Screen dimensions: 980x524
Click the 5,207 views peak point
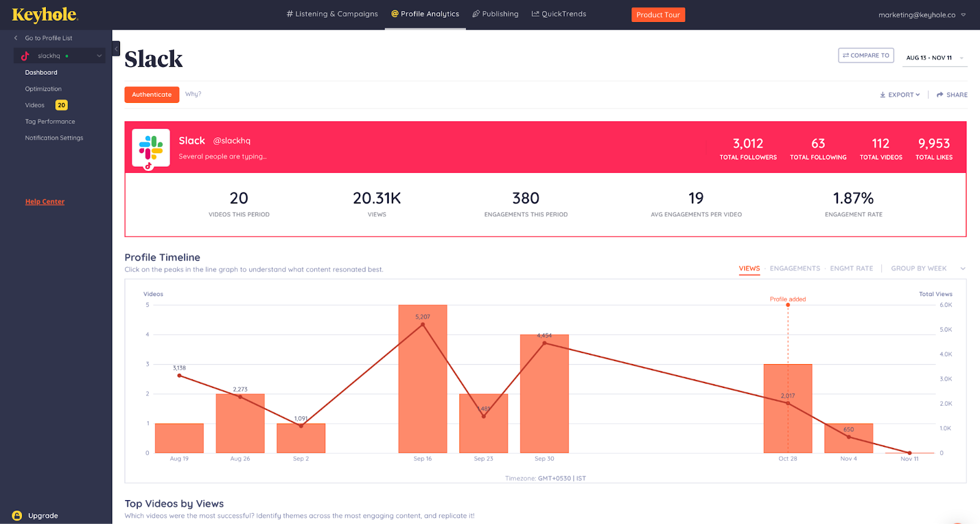click(x=423, y=325)
